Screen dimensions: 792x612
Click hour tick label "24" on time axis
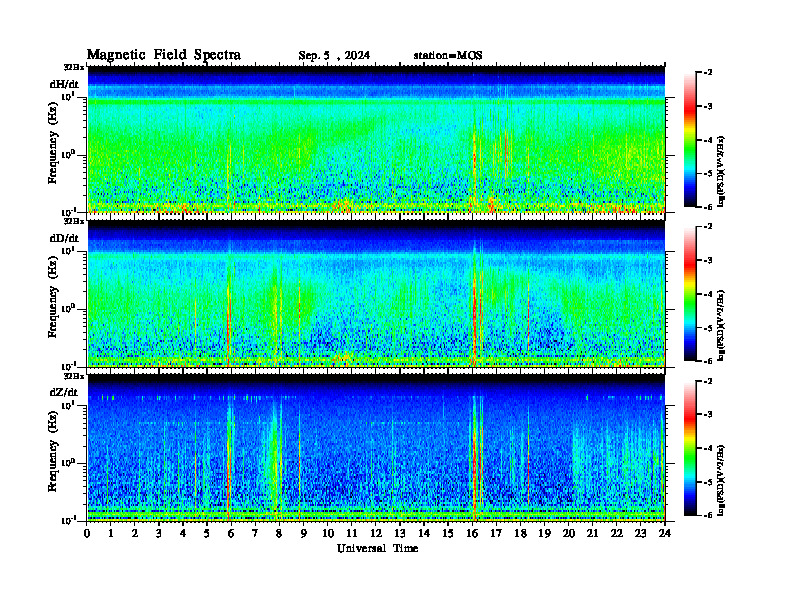click(x=665, y=533)
